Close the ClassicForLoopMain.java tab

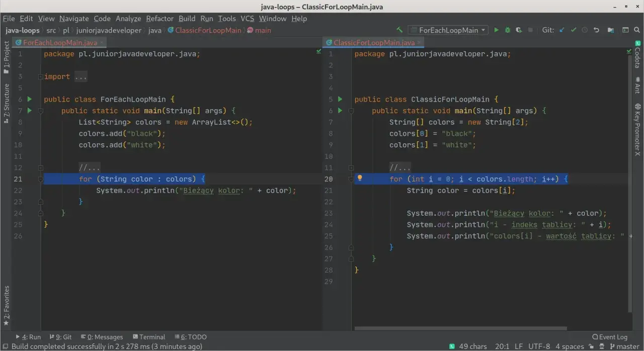pyautogui.click(x=420, y=43)
